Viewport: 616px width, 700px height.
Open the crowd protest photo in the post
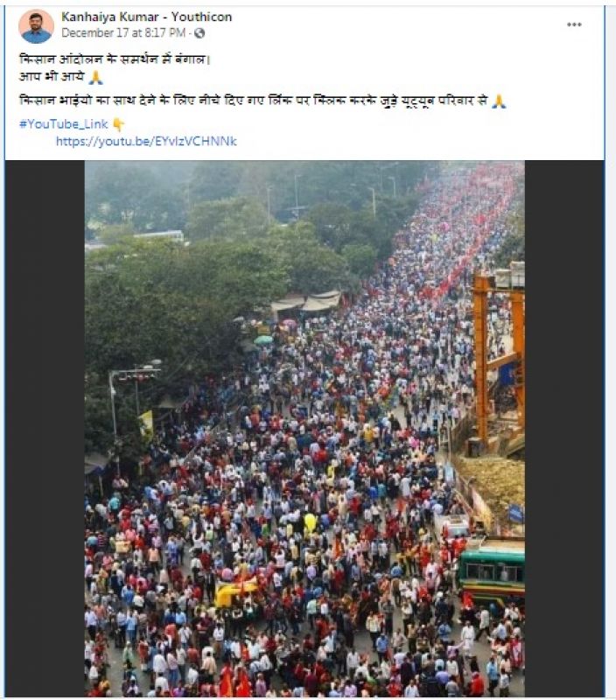click(304, 429)
